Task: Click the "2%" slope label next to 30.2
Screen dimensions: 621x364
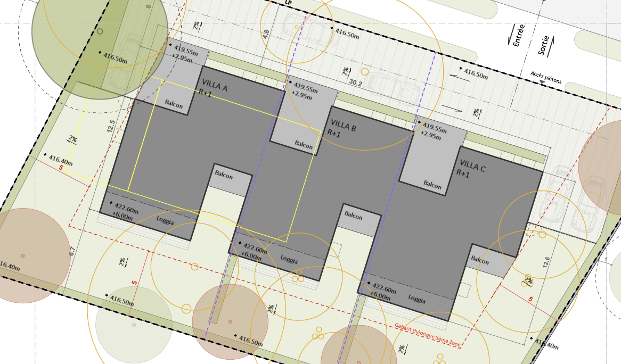Action: click(x=346, y=72)
